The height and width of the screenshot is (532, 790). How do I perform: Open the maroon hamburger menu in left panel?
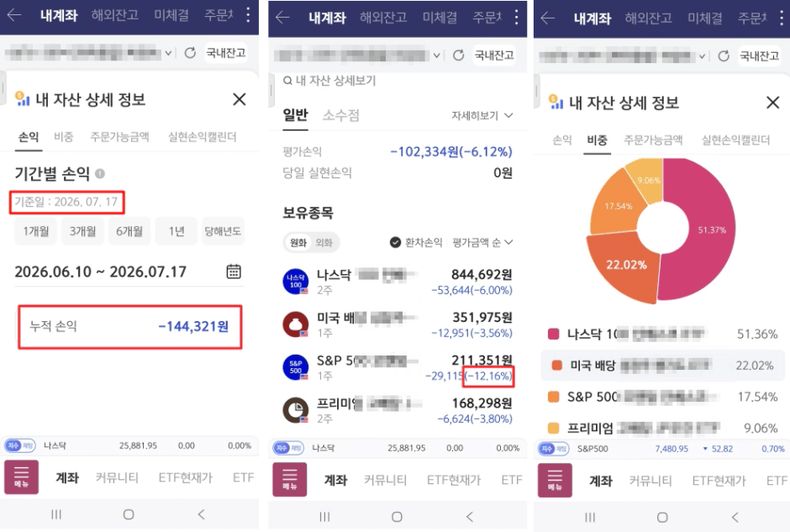point(22,477)
